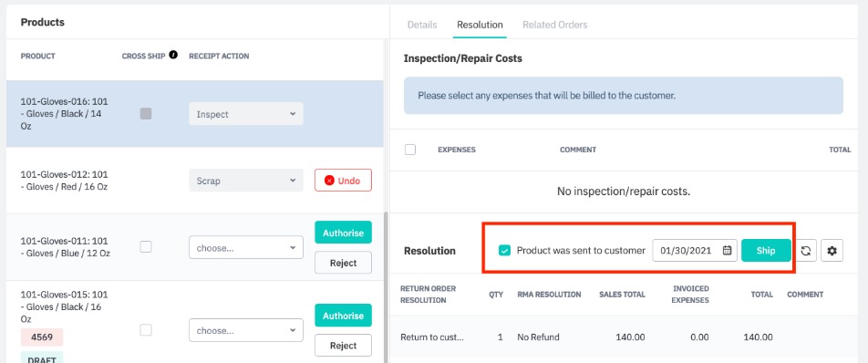Open resolution settings gear icon
This screenshot has width=868, height=363.
pyautogui.click(x=832, y=251)
